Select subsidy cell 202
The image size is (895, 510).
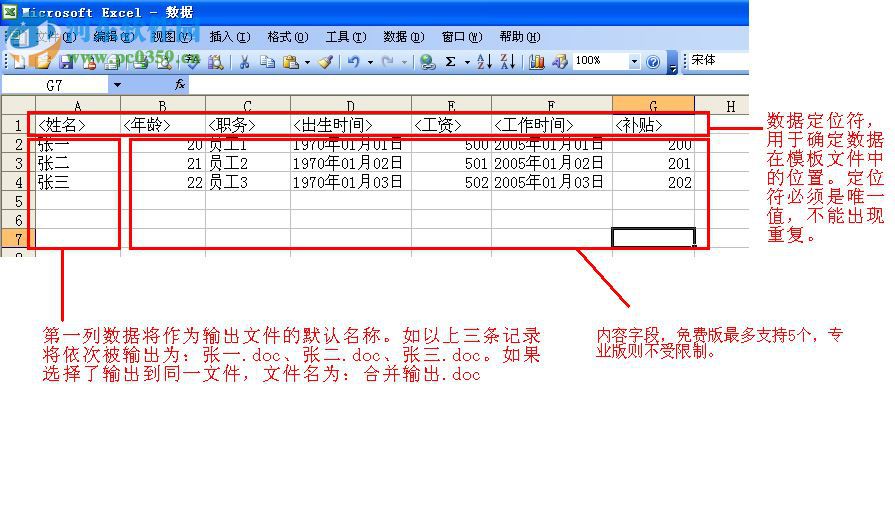pyautogui.click(x=654, y=182)
